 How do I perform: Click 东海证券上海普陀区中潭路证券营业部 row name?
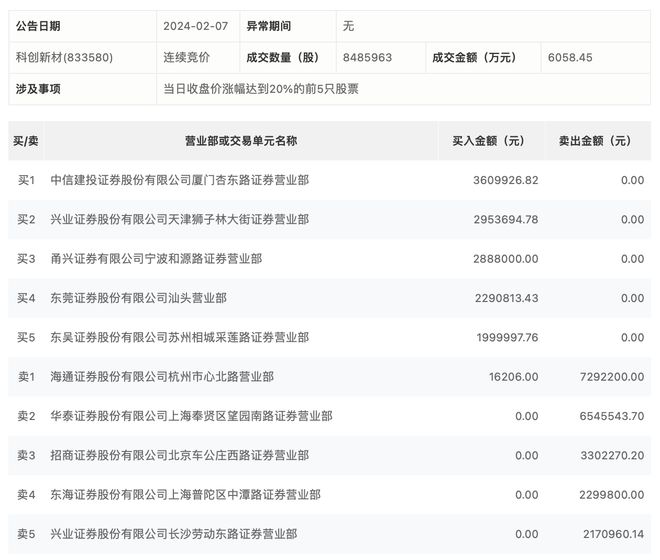(x=186, y=494)
